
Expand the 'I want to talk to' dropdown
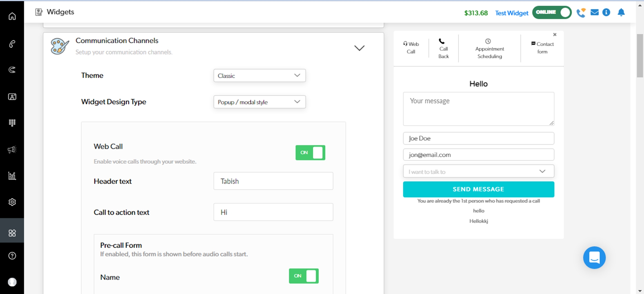pos(478,171)
